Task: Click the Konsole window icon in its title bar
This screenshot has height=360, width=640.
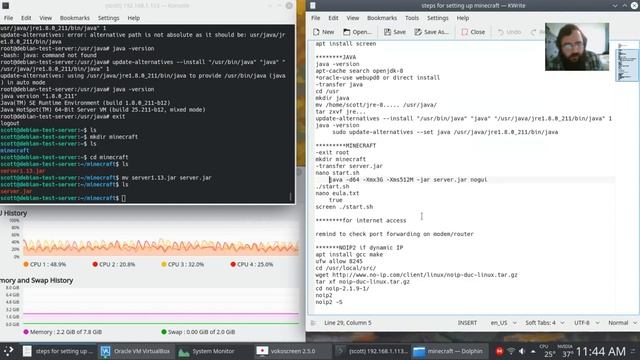Action: tap(6, 6)
